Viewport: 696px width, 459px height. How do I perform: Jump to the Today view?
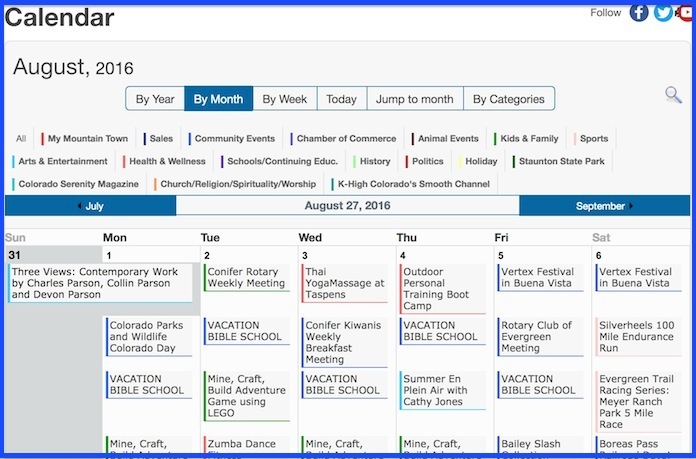point(341,99)
